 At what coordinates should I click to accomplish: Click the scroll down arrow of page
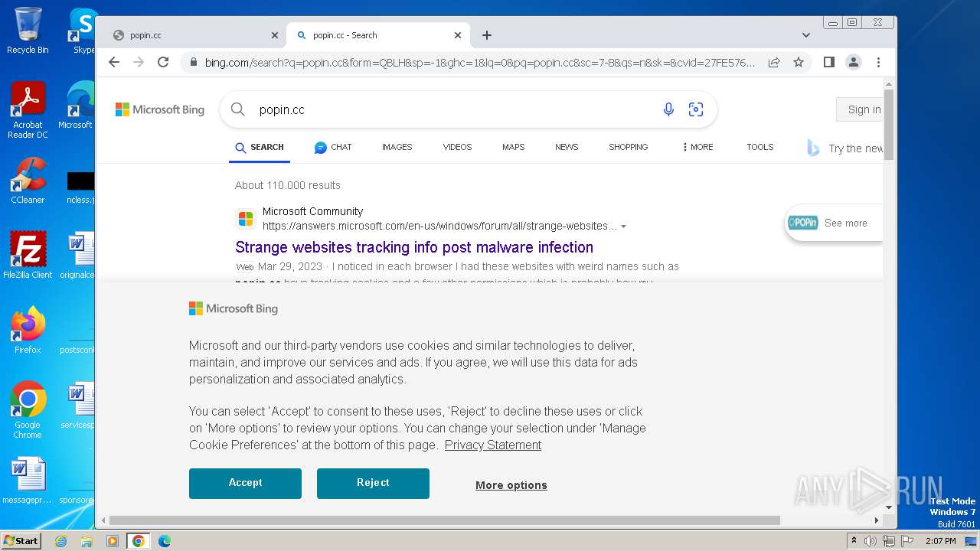[x=889, y=507]
